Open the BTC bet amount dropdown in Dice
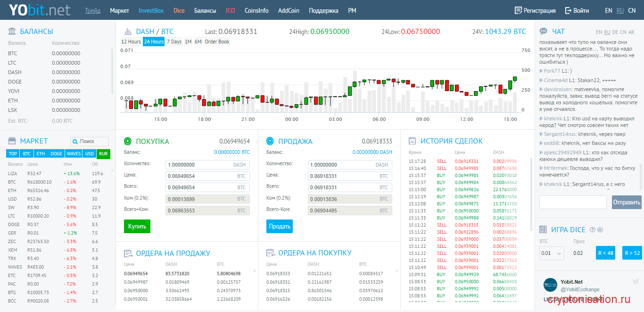The width and height of the screenshot is (644, 312). tap(552, 253)
